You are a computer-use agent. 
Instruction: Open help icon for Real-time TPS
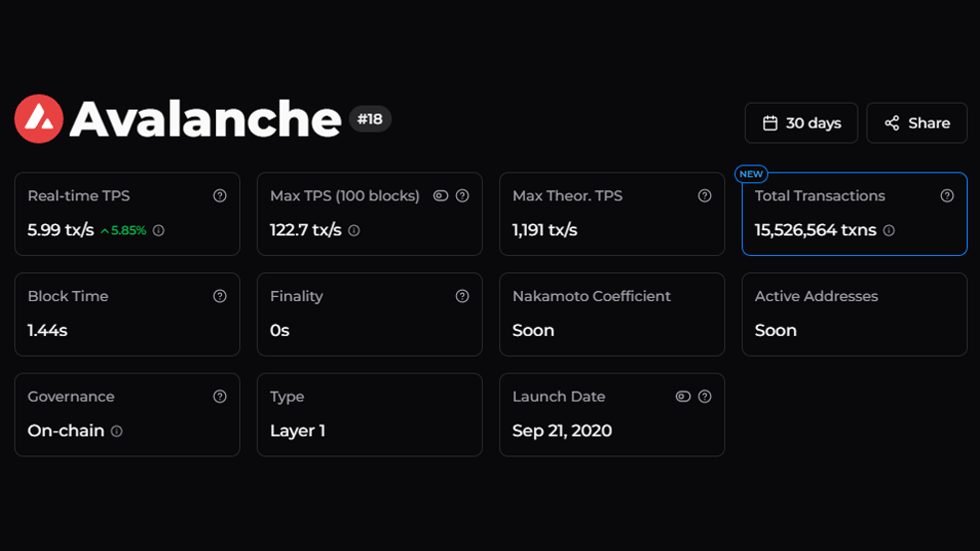tap(220, 195)
